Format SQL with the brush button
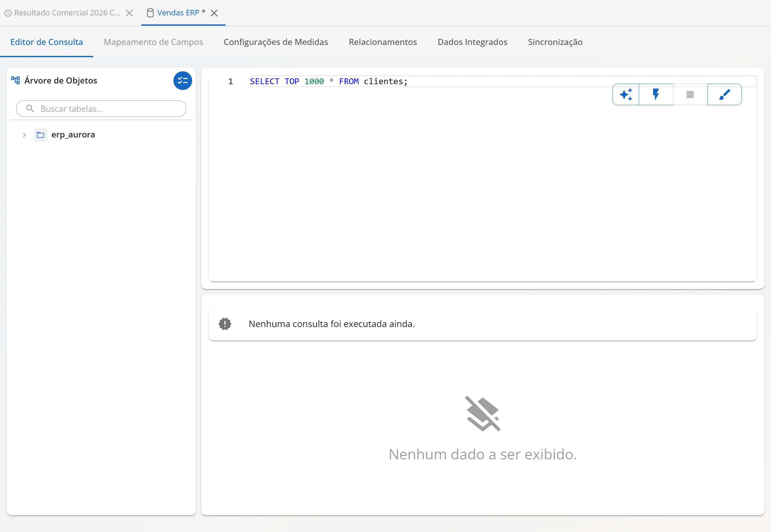Screen dimensions: 771x532 coord(724,95)
